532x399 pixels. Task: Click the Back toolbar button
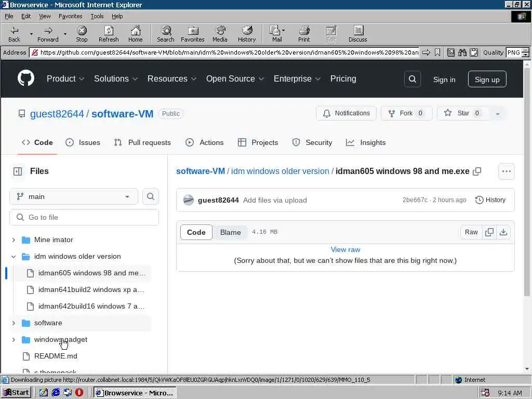(14, 34)
